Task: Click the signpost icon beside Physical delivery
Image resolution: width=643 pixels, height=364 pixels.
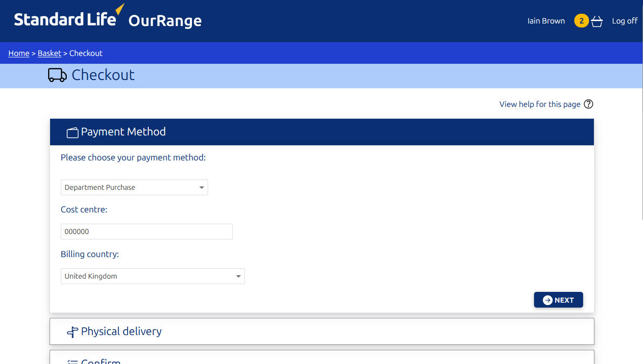Action: 73,332
